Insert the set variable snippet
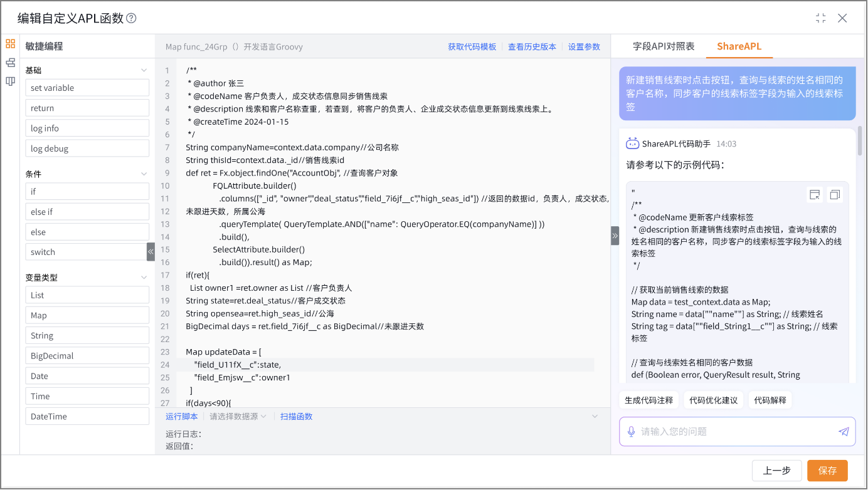Image resolution: width=868 pixels, height=490 pixels. click(x=87, y=88)
